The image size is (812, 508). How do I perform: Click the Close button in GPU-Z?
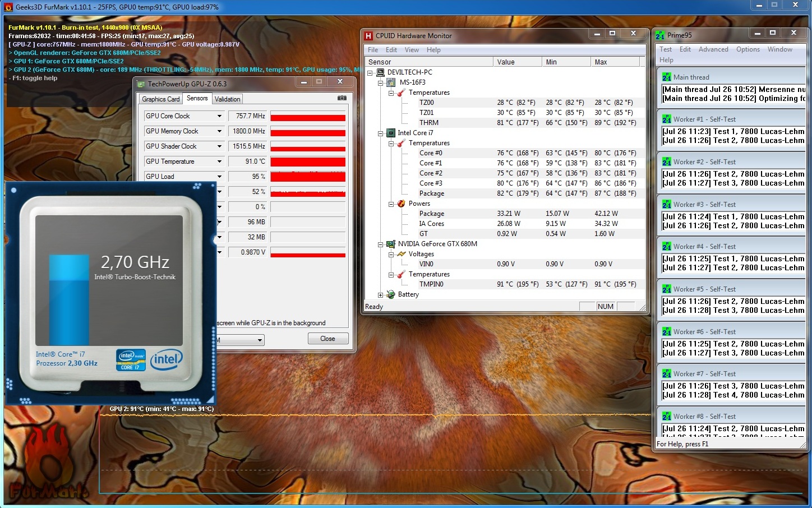(328, 339)
